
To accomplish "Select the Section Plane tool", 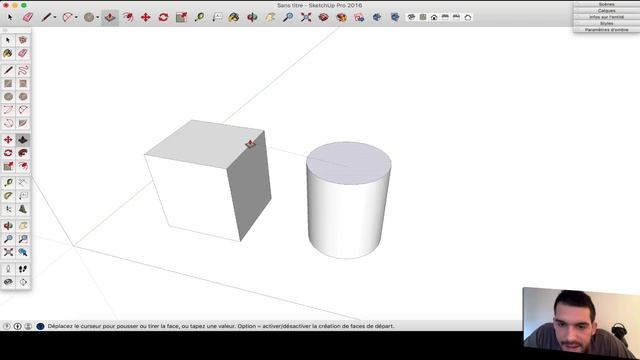I will click(x=23, y=282).
